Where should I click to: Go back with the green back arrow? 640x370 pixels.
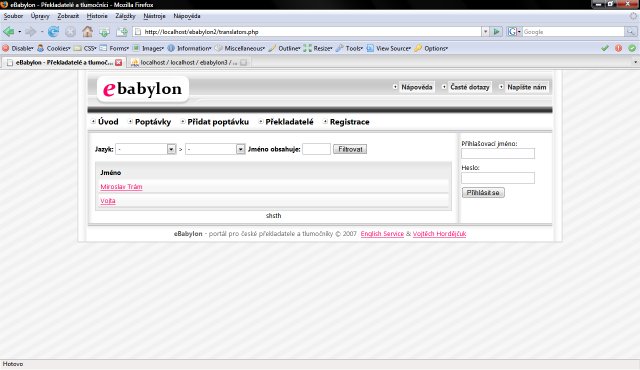click(9, 31)
